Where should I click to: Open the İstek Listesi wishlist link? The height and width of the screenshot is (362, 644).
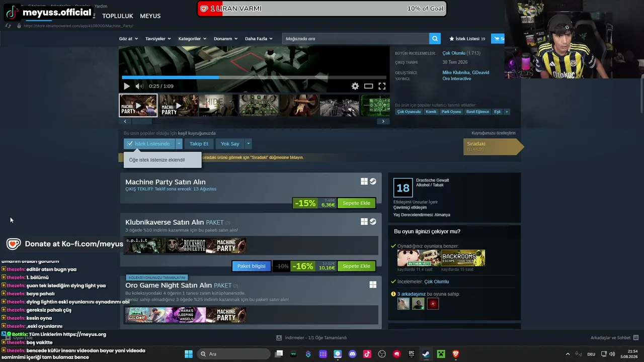(x=467, y=39)
